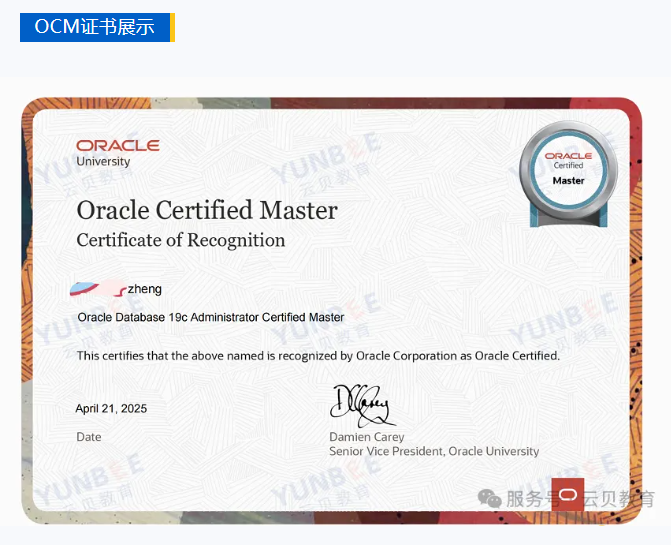Click 'Oracle Database 19c Administrator Certified Master' line
The width and height of the screenshot is (671, 545).
pos(211,317)
